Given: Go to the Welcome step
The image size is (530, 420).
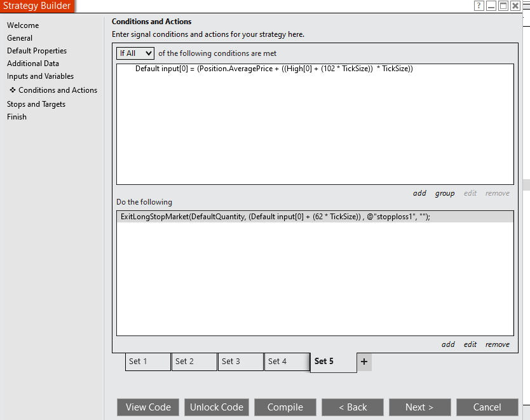Looking at the screenshot, I should tap(23, 25).
